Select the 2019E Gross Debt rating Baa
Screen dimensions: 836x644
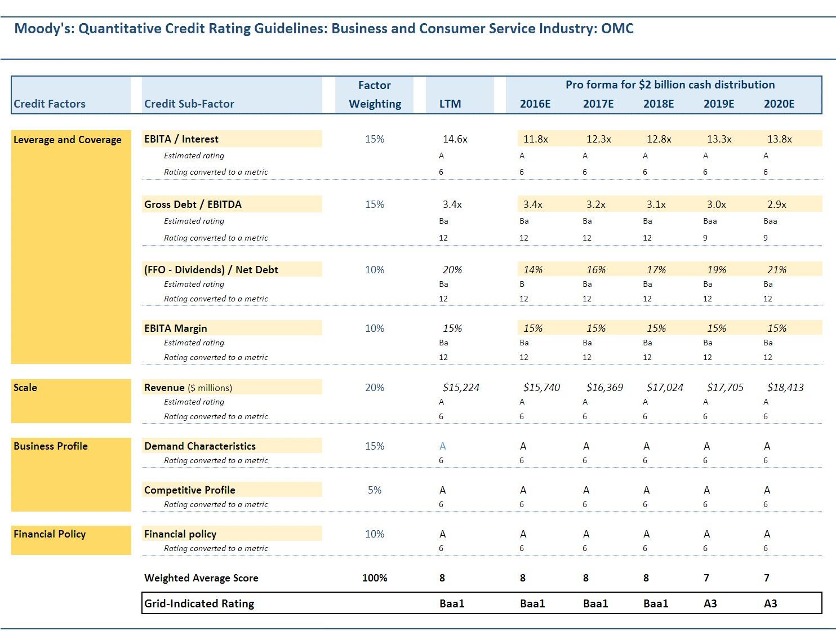coord(710,221)
